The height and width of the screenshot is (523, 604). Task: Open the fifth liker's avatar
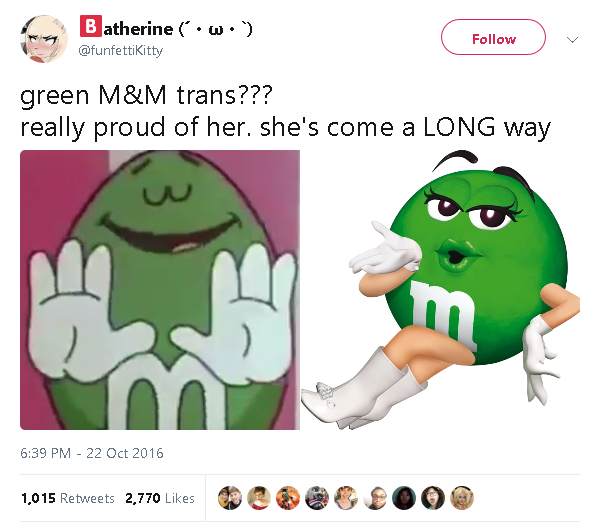(x=346, y=498)
